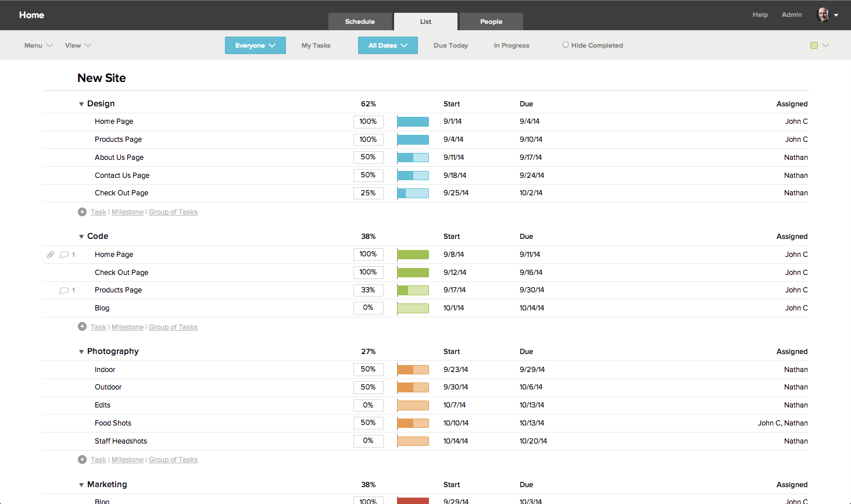This screenshot has height=504, width=851.
Task: Open the Menu dropdown
Action: coord(38,45)
